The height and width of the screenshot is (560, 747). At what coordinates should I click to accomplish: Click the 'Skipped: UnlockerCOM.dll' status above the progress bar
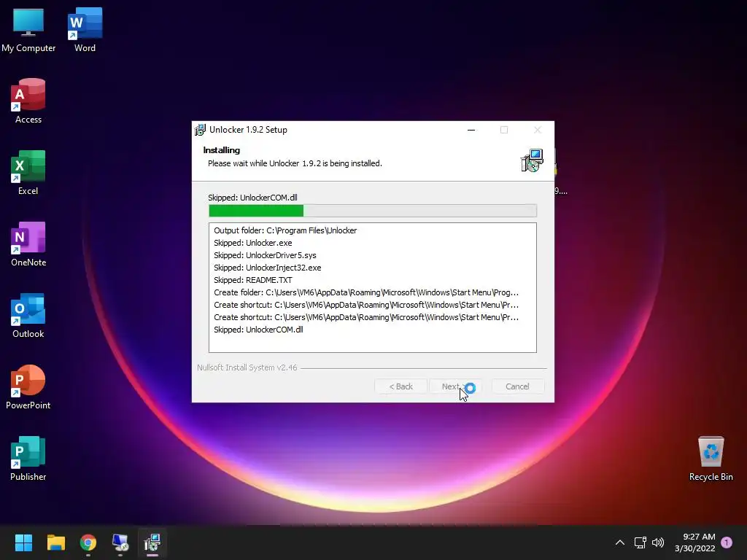tap(252, 198)
